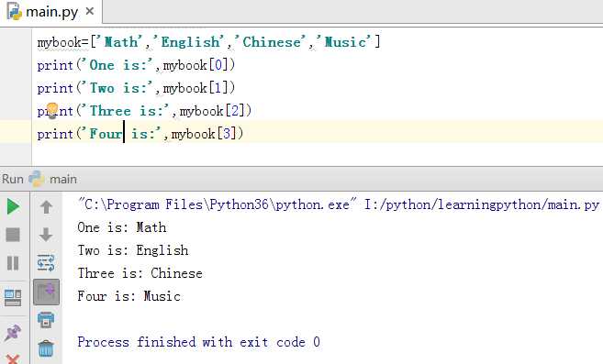Click the print 'One is:' code line
Image resolution: width=603 pixels, height=364 pixels.
[x=136, y=65]
